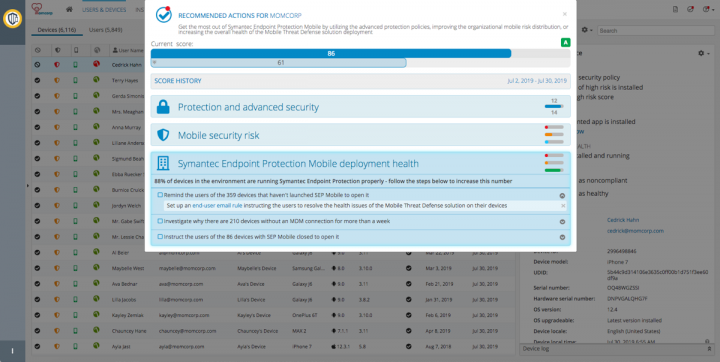
Task: Expand the 86 devices SEP Mobile closed action
Action: [x=562, y=238]
